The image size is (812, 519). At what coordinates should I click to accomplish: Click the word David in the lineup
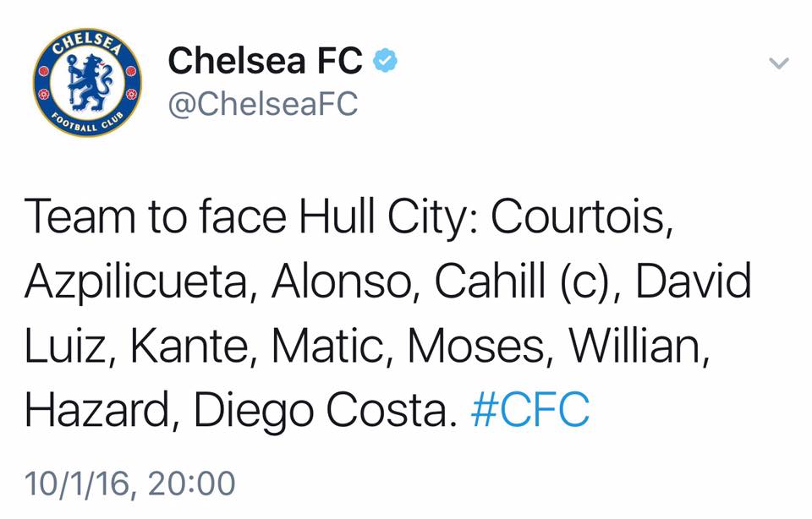[693, 283]
